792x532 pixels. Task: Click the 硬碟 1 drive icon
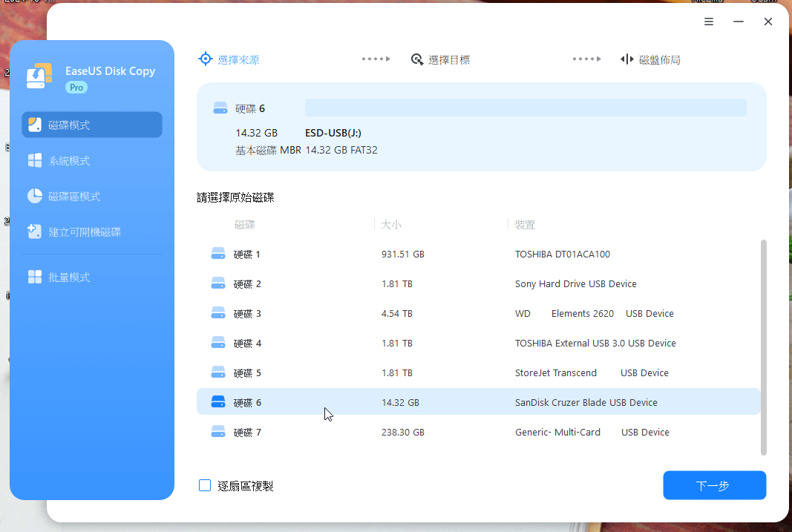tap(218, 253)
